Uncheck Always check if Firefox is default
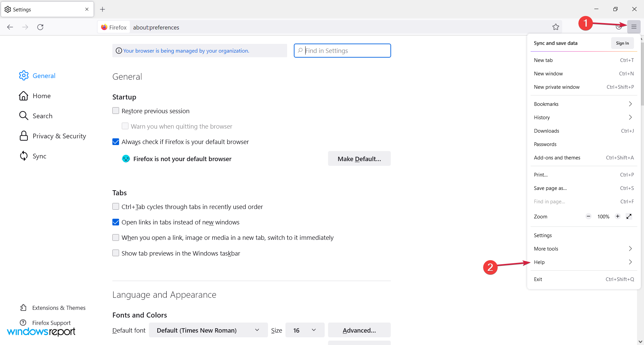Viewport: 644px width, 345px height. [116, 142]
